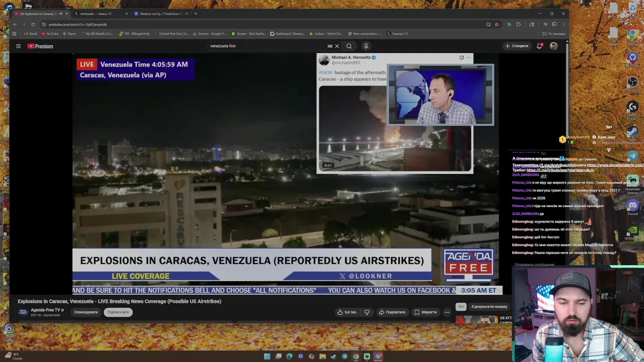Open the Agenda-Free TV channel name
The image size is (644, 362).
point(45,310)
